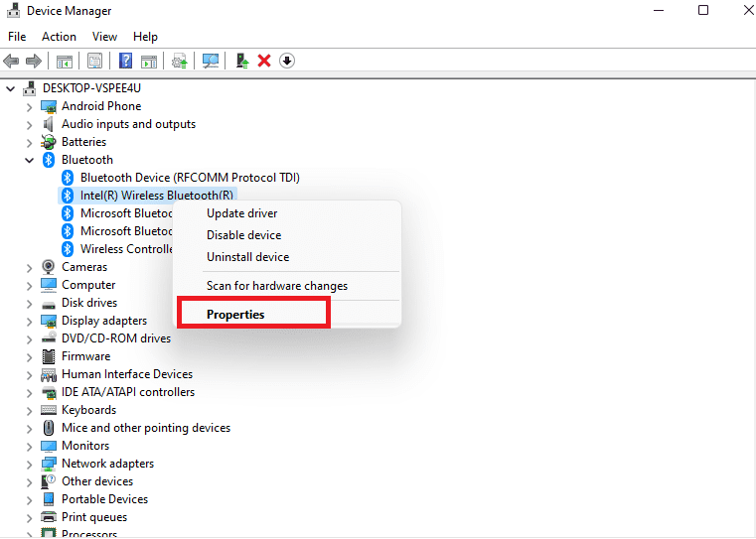Select Bluetooth Device (RFCOMM Protocol TDI)
This screenshot has height=539, width=756.
tap(190, 178)
